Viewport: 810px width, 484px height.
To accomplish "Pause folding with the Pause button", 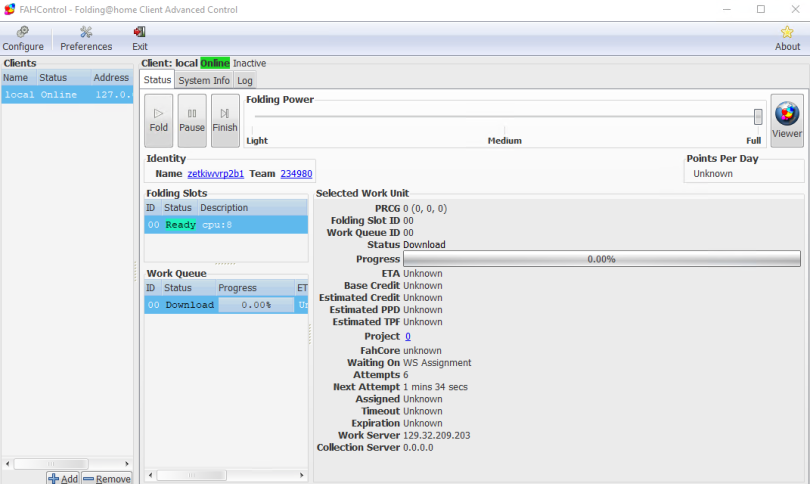I will pyautogui.click(x=192, y=120).
